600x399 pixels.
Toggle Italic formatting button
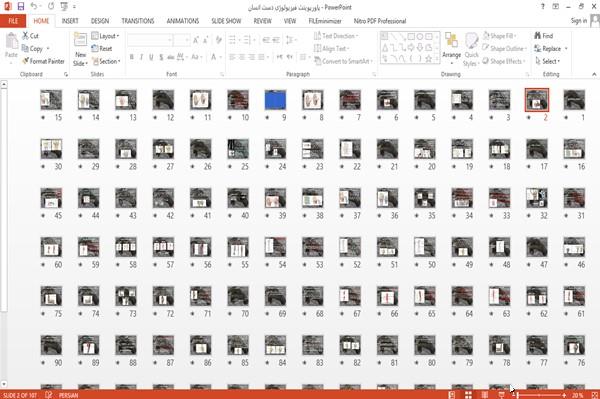pos(142,57)
